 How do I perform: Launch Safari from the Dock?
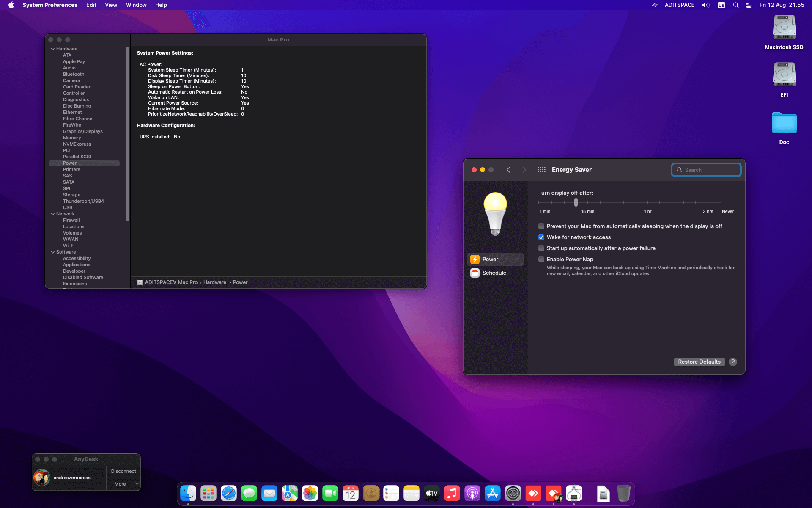coord(229,493)
